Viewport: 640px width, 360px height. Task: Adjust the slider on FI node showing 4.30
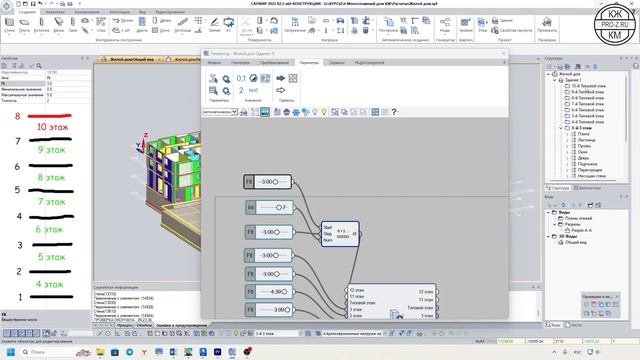pos(284,291)
